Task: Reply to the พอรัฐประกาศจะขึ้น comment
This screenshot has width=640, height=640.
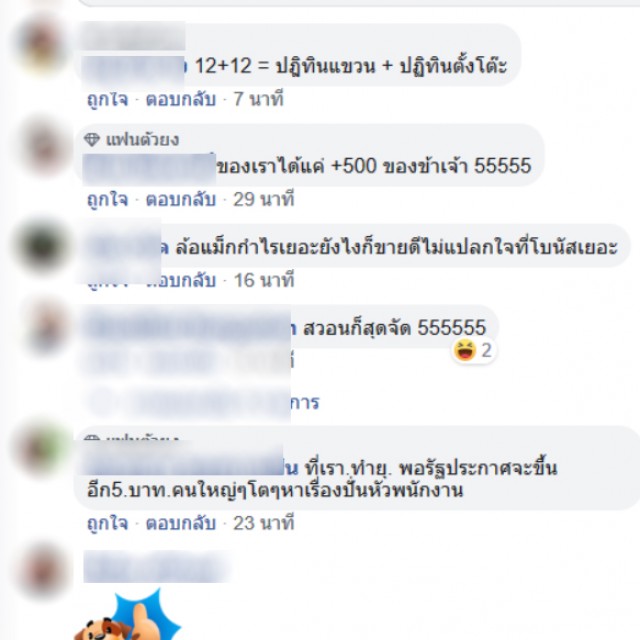Action: point(181,523)
